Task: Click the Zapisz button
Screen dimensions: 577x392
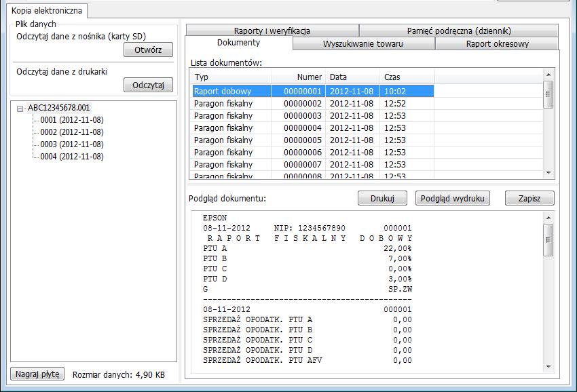Action: click(x=529, y=198)
